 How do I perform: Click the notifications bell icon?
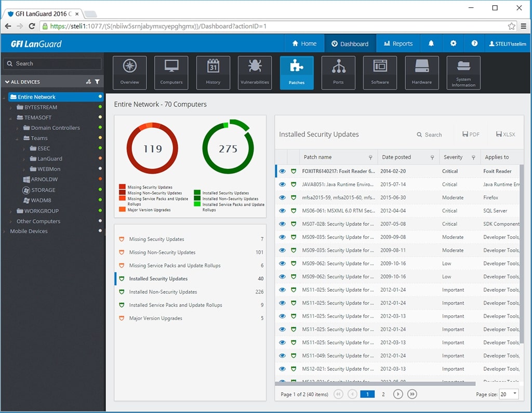click(x=431, y=44)
